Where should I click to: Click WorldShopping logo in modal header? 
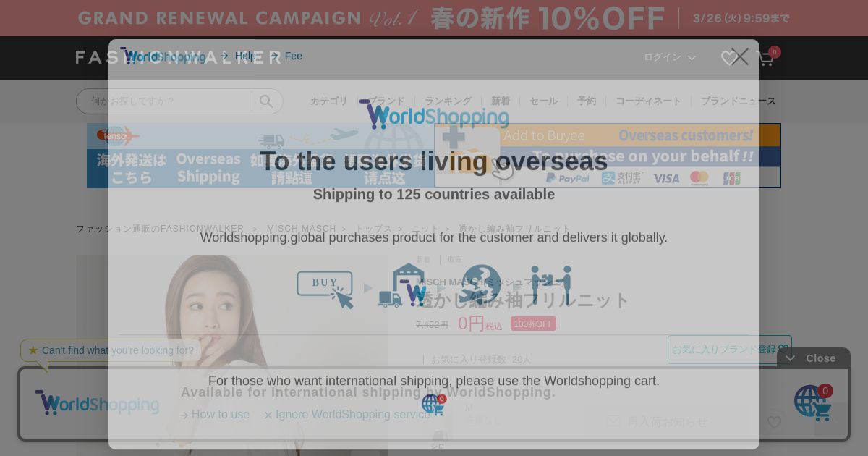pos(163,56)
